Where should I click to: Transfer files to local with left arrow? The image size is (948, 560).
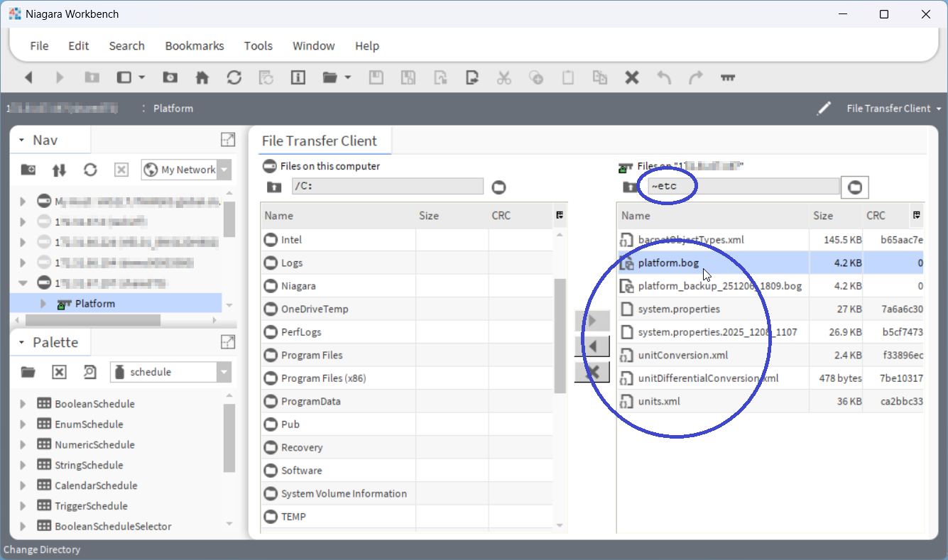click(x=592, y=346)
